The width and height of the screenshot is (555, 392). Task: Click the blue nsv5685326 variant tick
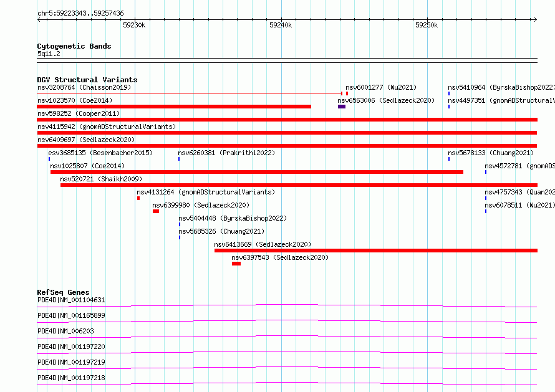click(x=180, y=237)
